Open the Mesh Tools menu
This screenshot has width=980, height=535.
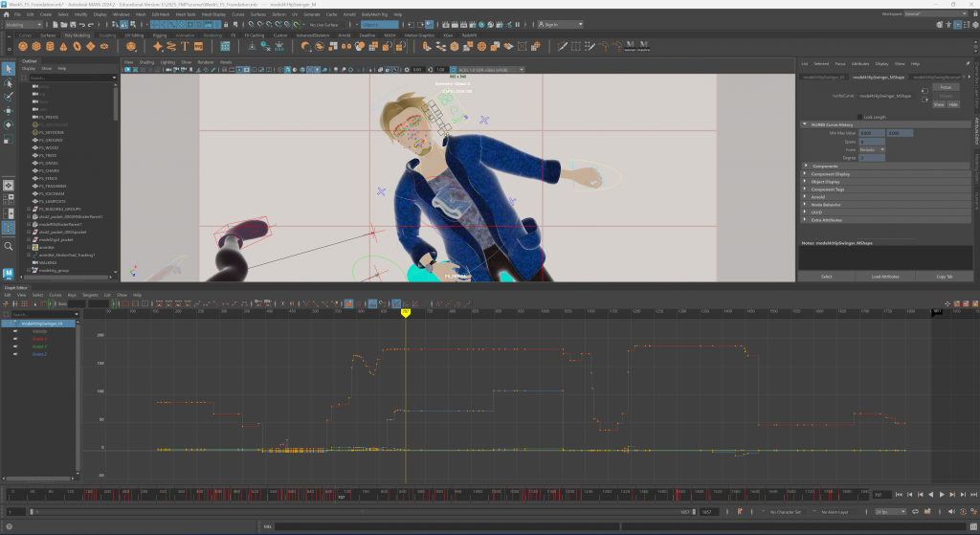pyautogui.click(x=186, y=15)
